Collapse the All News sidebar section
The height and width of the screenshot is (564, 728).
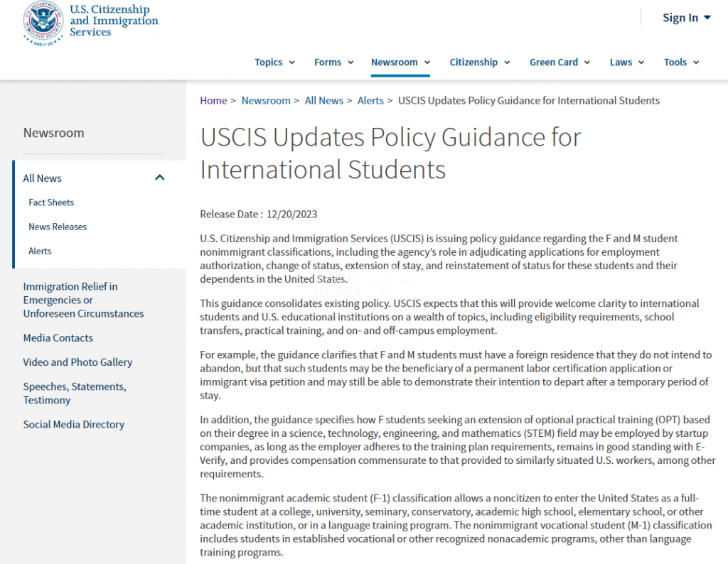click(x=160, y=178)
